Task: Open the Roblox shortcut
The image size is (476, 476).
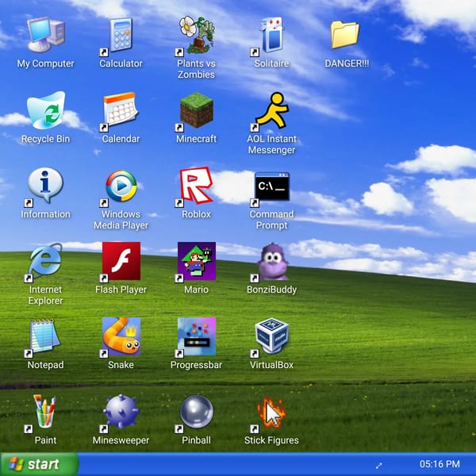Action: [x=197, y=185]
